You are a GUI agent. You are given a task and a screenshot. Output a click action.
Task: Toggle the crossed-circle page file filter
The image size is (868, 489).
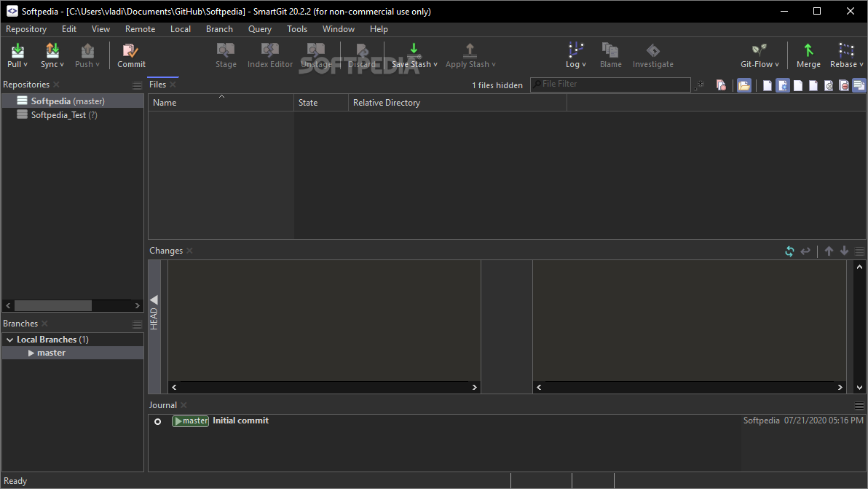(829, 85)
